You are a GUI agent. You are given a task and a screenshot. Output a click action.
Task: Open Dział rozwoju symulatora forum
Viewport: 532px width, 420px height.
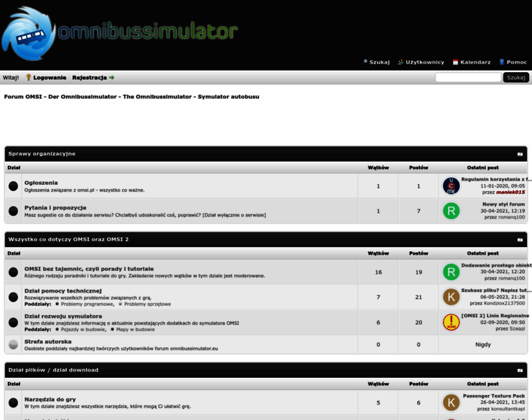tap(63, 316)
